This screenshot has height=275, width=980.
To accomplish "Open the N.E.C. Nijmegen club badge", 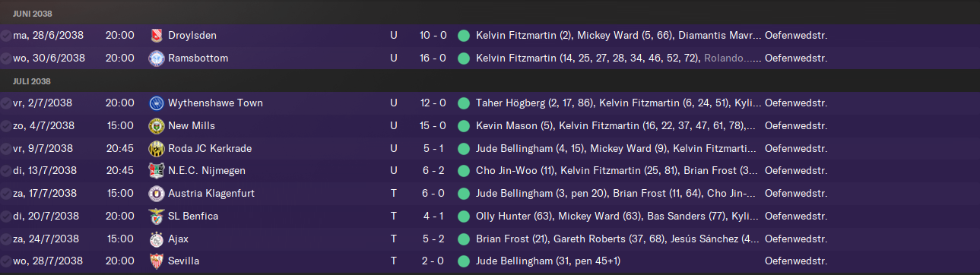I will tap(157, 170).
